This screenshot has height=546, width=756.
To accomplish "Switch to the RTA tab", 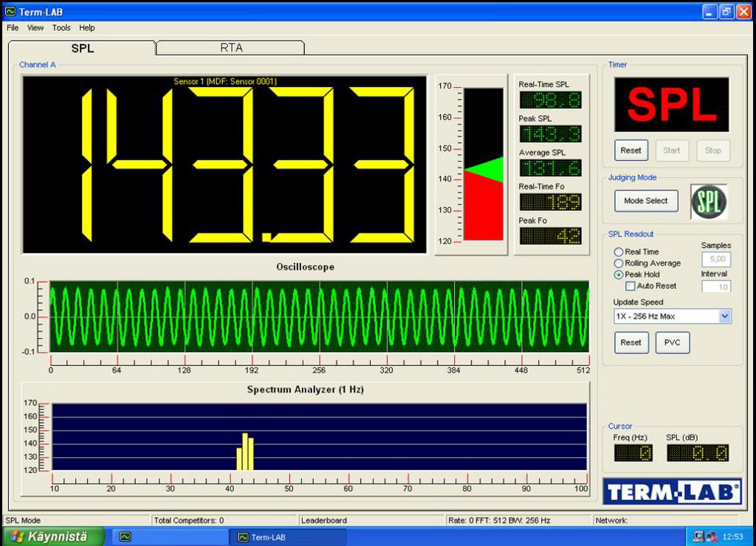I will coord(231,48).
